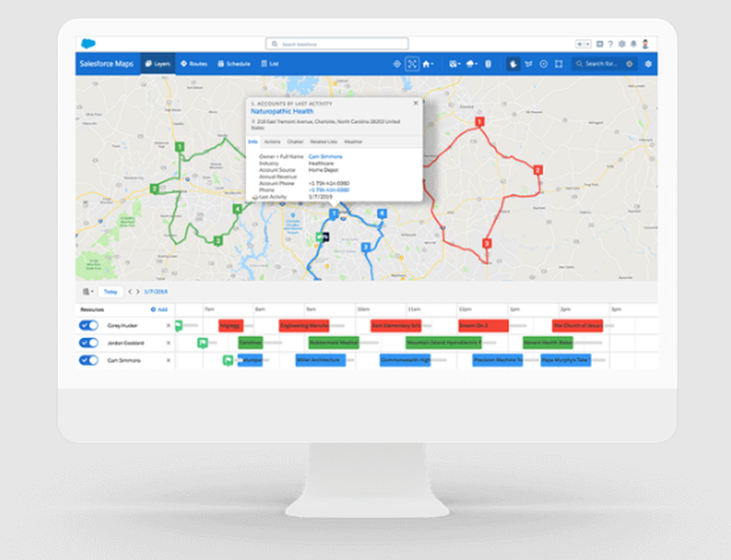This screenshot has width=731, height=560.
Task: Click the crosshair target tool icon
Action: (x=543, y=64)
